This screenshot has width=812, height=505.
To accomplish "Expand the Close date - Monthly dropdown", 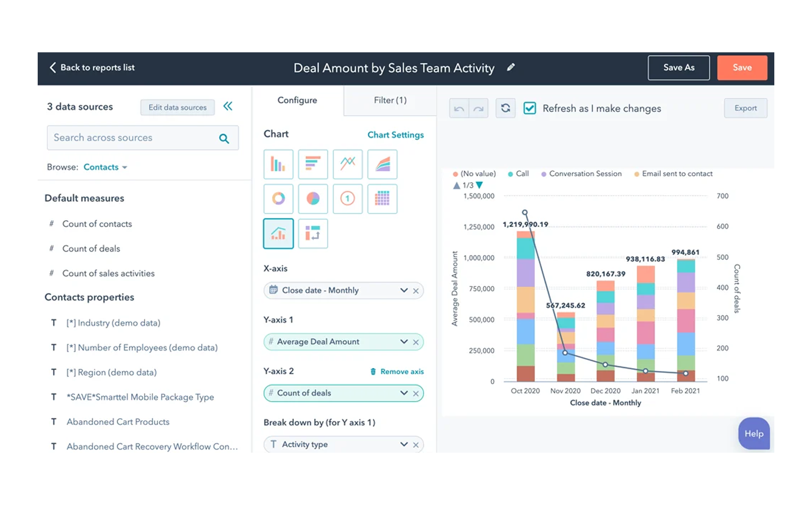I will [x=403, y=290].
